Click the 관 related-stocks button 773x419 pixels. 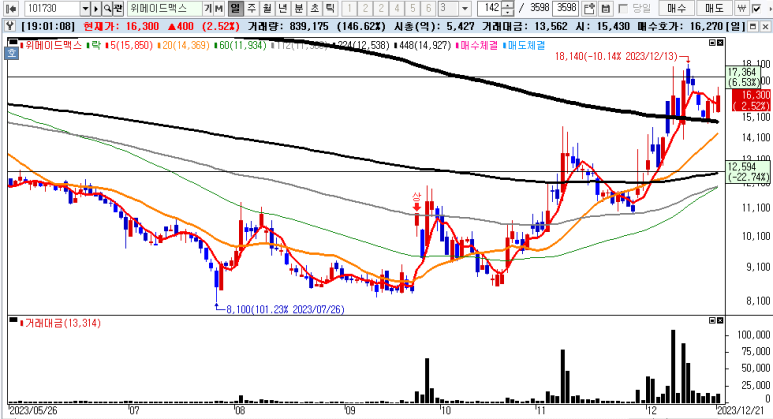coord(118,8)
